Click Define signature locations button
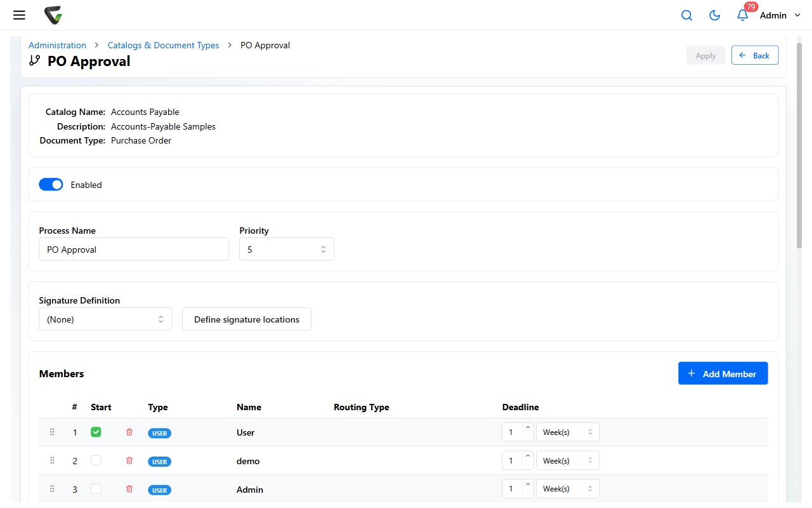Viewport: 812px width, 508px height. coord(247,319)
